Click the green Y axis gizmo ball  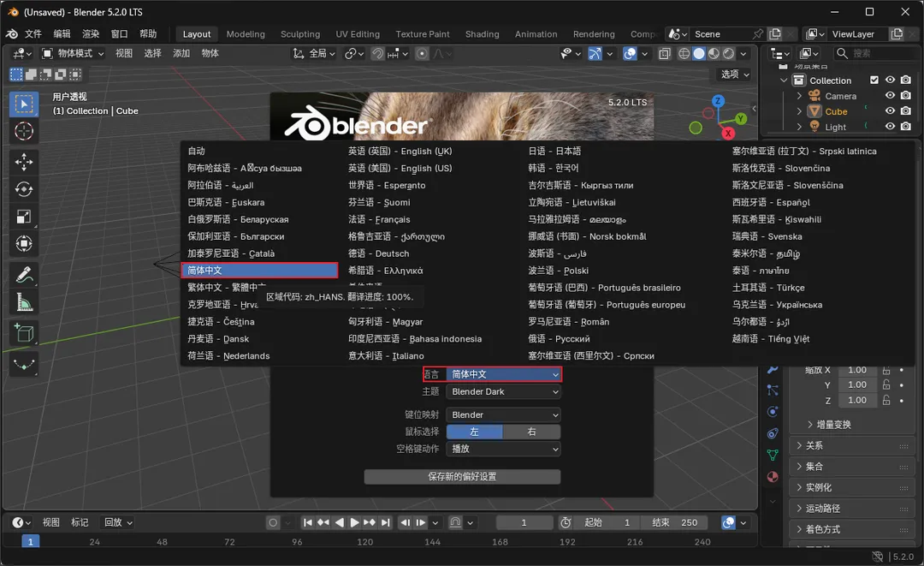point(741,118)
